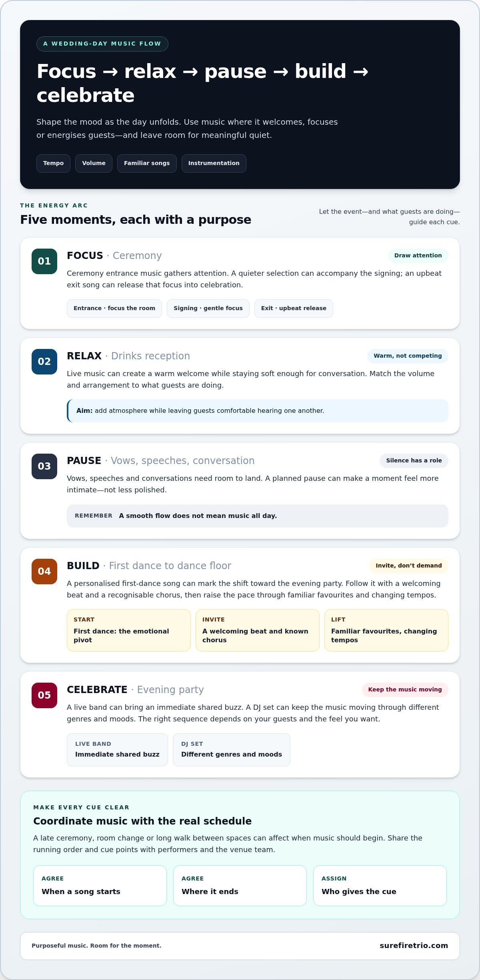Select Signing · gentle focus pill
Viewport: 480px width, 980px height.
pyautogui.click(x=208, y=309)
